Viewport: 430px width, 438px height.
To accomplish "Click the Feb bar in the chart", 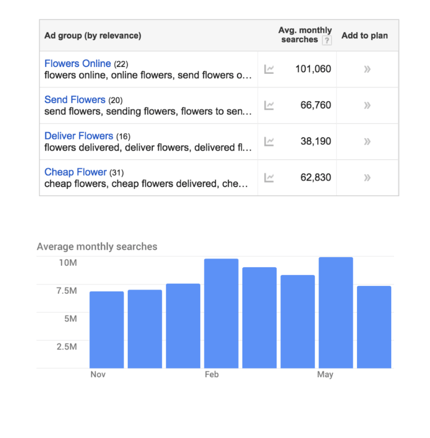I will 221,313.
